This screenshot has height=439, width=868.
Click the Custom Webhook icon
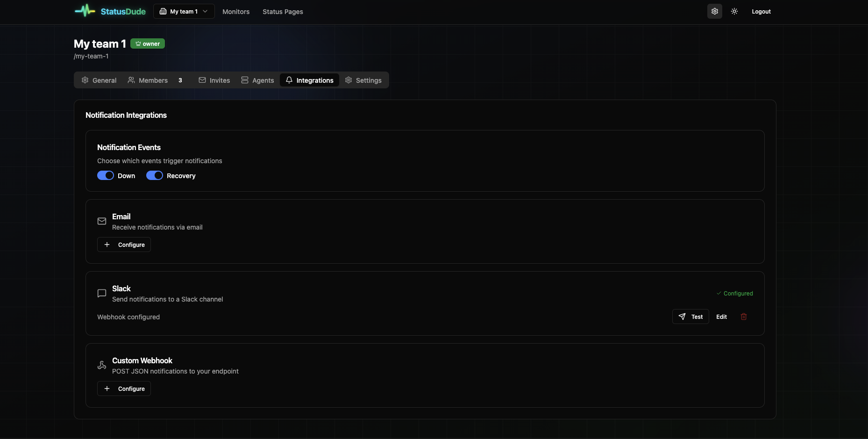point(102,365)
